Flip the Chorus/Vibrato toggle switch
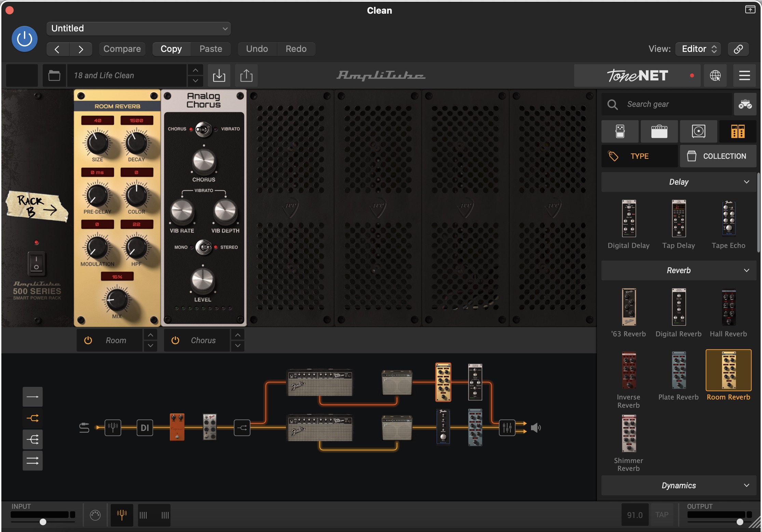 (x=203, y=129)
